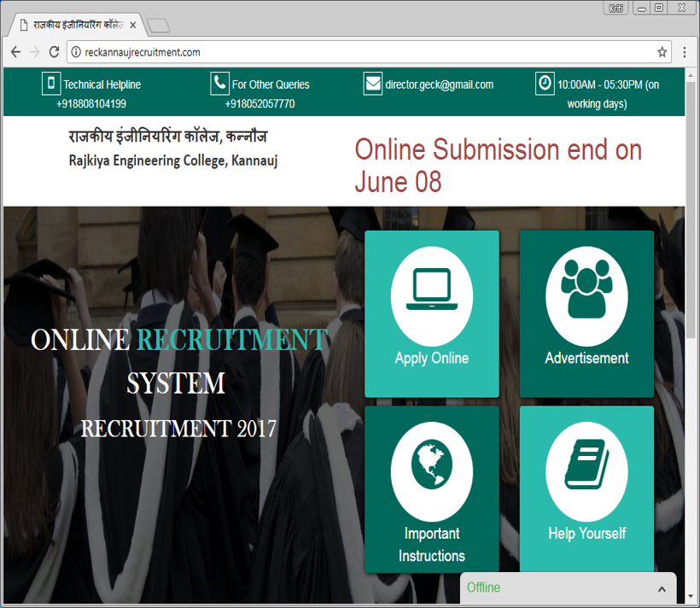Screen dimensions: 700x608
Task: Bookmark this page with the star icon
Action: [x=662, y=52]
